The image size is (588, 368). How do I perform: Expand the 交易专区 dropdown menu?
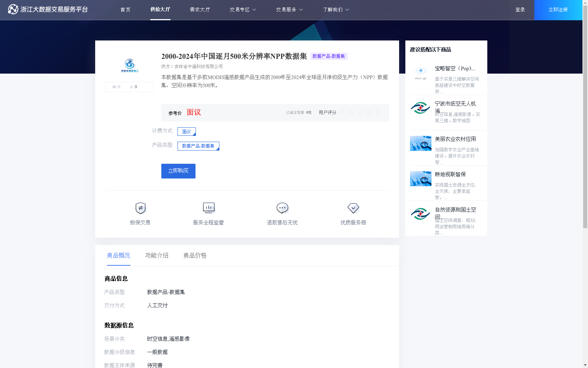coord(242,10)
